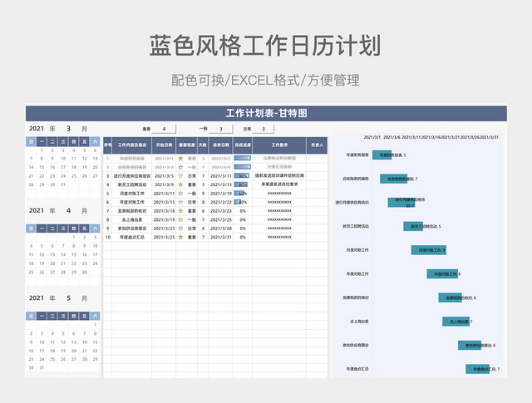Click the 2021/3/31 axis label on Gantt chart
Screen dimensions: 532x403
click(x=489, y=137)
